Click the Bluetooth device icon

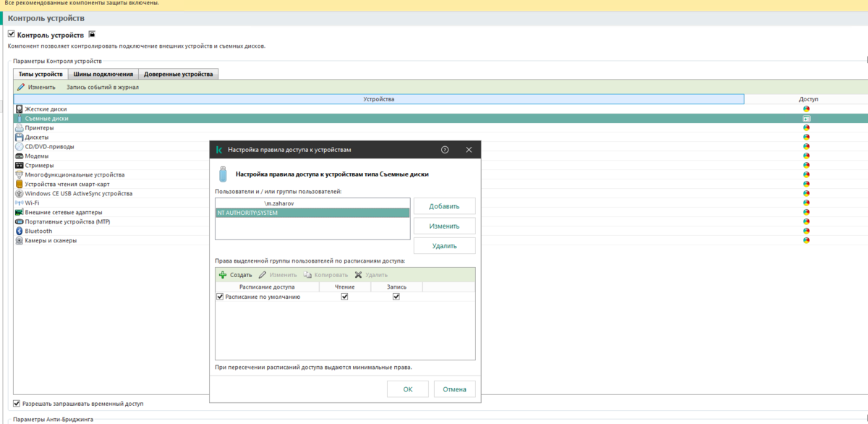(x=19, y=231)
